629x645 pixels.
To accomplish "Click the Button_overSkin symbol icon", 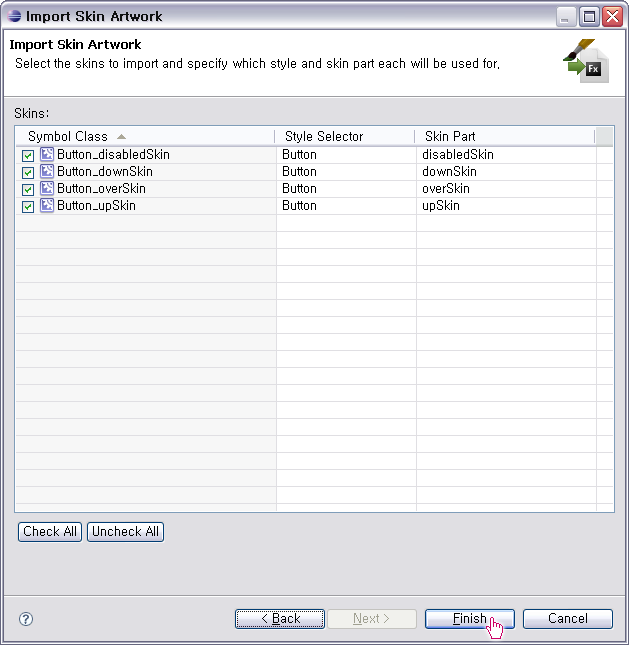I will coord(47,188).
